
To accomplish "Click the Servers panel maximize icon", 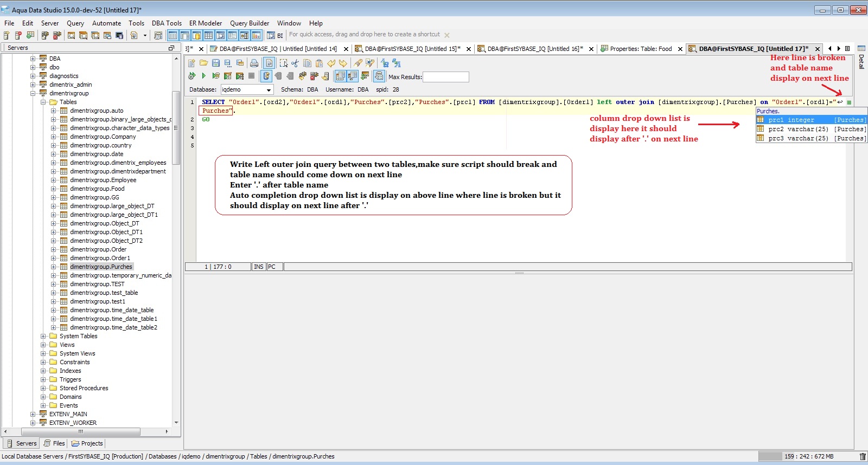I will click(171, 48).
